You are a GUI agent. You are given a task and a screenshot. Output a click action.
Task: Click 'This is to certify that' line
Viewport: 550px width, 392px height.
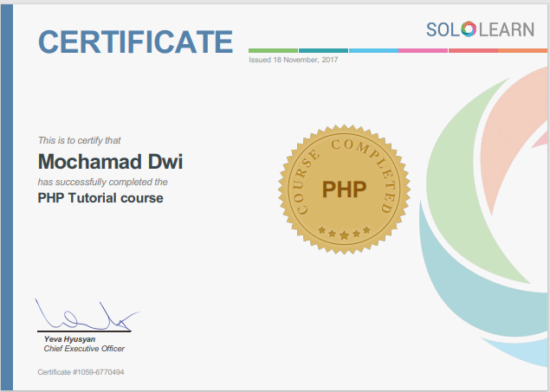80,140
